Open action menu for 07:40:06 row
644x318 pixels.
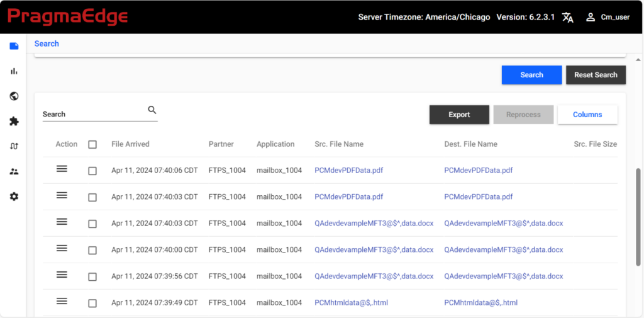click(x=62, y=169)
